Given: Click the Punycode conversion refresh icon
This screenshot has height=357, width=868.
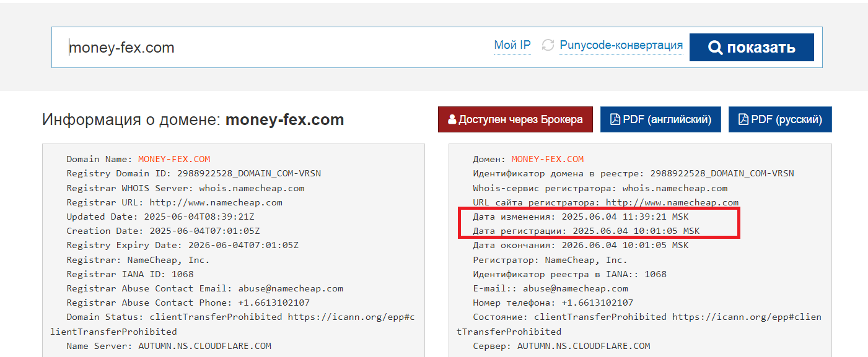Looking at the screenshot, I should pos(548,46).
